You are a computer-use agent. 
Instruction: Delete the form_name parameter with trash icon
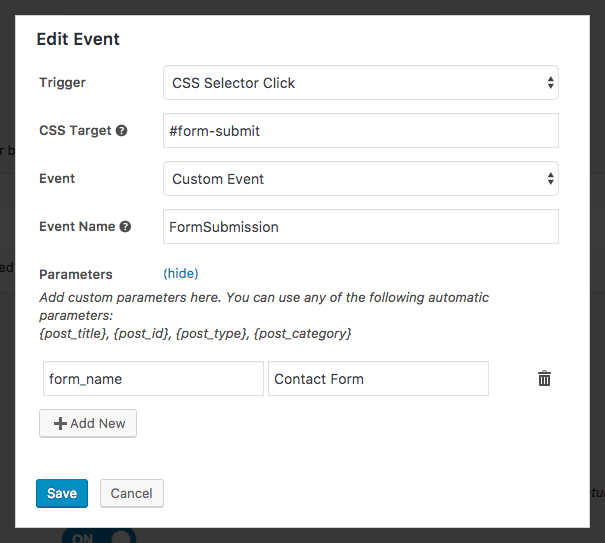point(544,379)
